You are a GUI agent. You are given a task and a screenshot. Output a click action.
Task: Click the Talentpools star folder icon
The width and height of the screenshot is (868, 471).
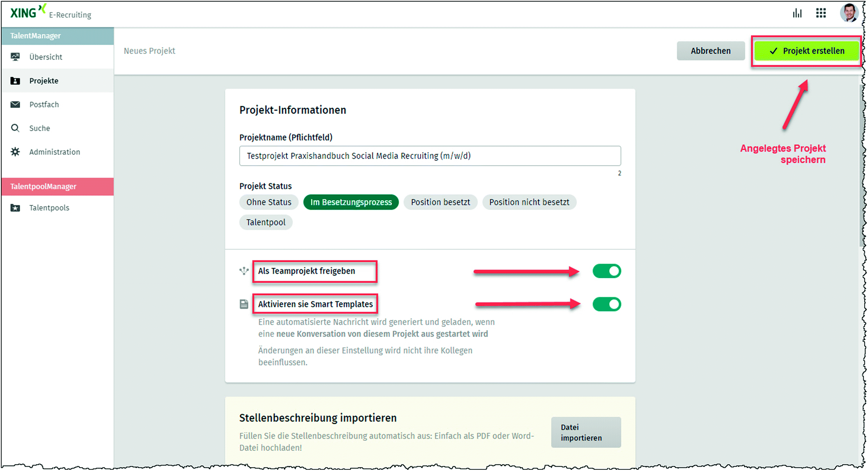pyautogui.click(x=15, y=208)
